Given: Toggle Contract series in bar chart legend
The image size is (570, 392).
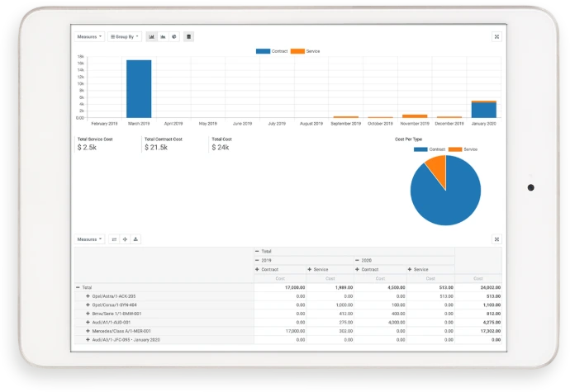Looking at the screenshot, I should 270,51.
